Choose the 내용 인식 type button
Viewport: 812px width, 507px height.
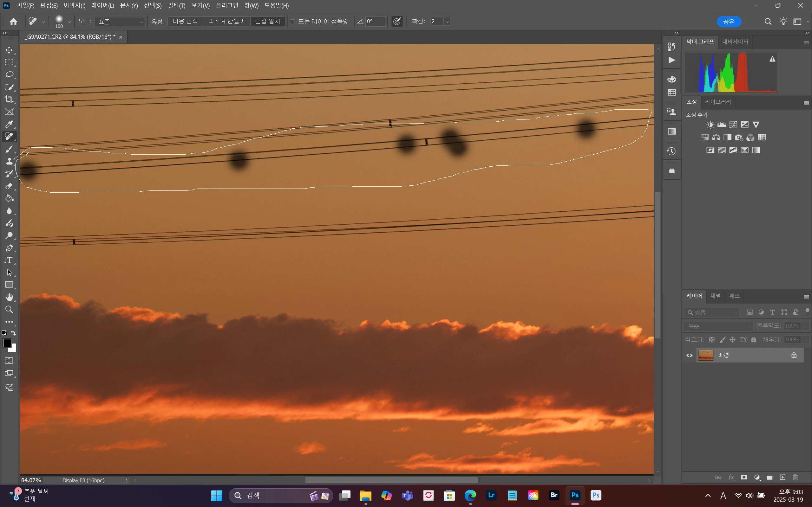tap(185, 22)
